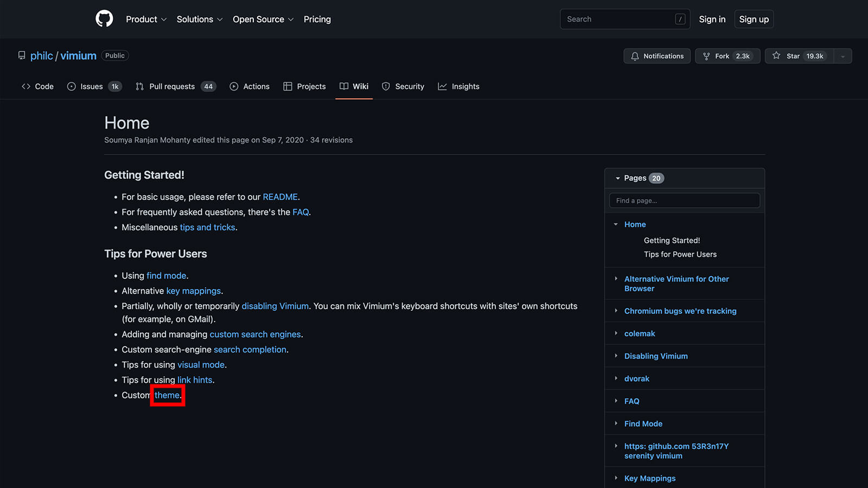Collapse the Pages section triangle
This screenshot has height=488, width=868.
pos(617,178)
